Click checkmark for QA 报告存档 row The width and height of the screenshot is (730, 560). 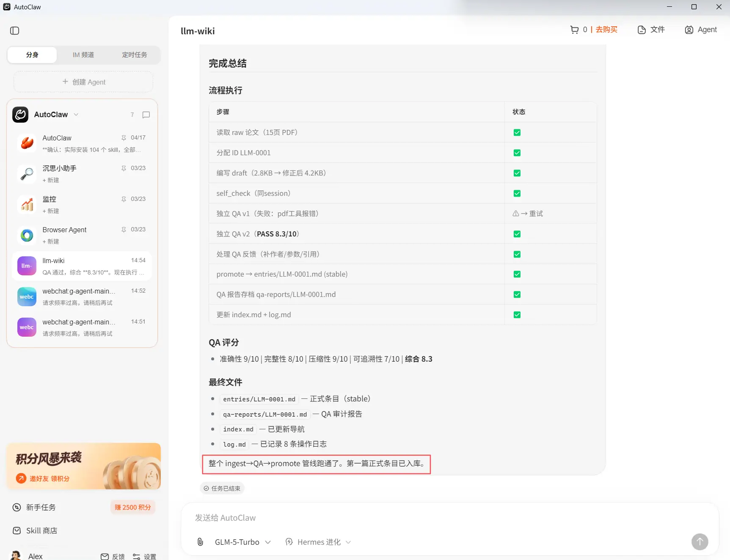tap(517, 294)
